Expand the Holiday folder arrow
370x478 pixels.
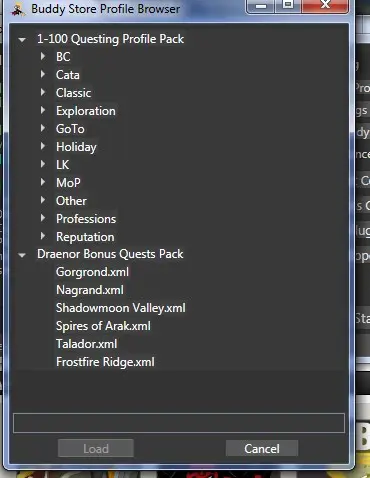(43, 146)
